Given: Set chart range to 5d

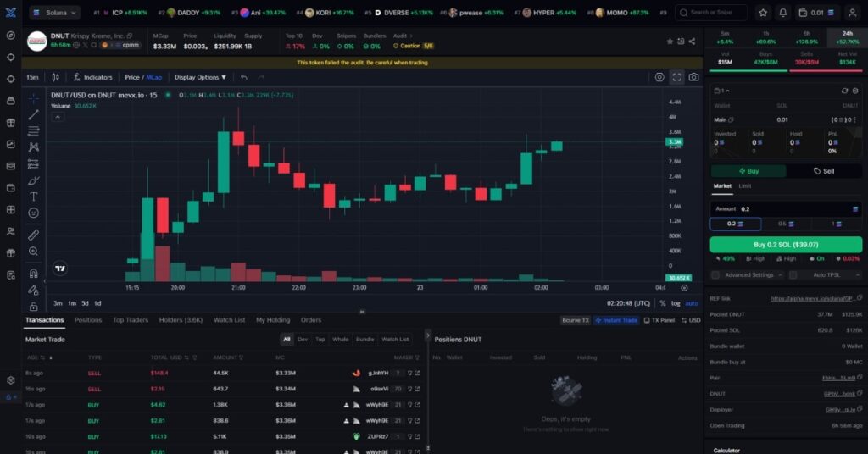Looking at the screenshot, I should 85,303.
